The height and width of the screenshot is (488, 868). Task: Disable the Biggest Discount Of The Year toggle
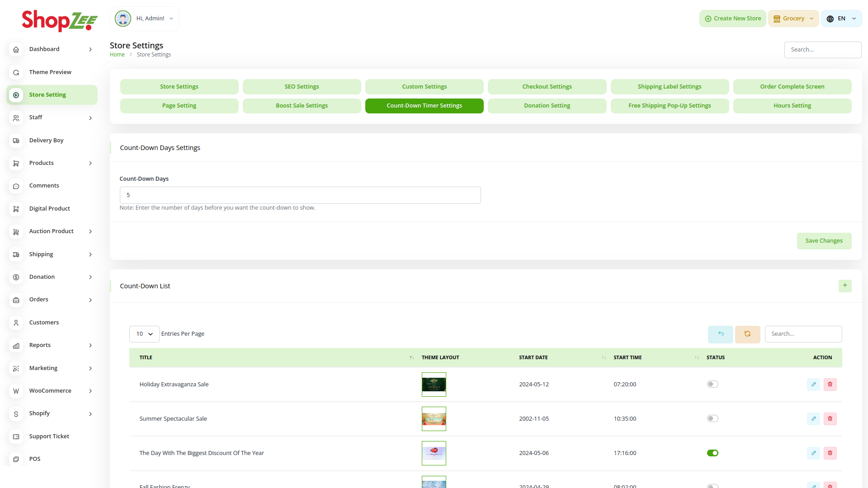(712, 453)
